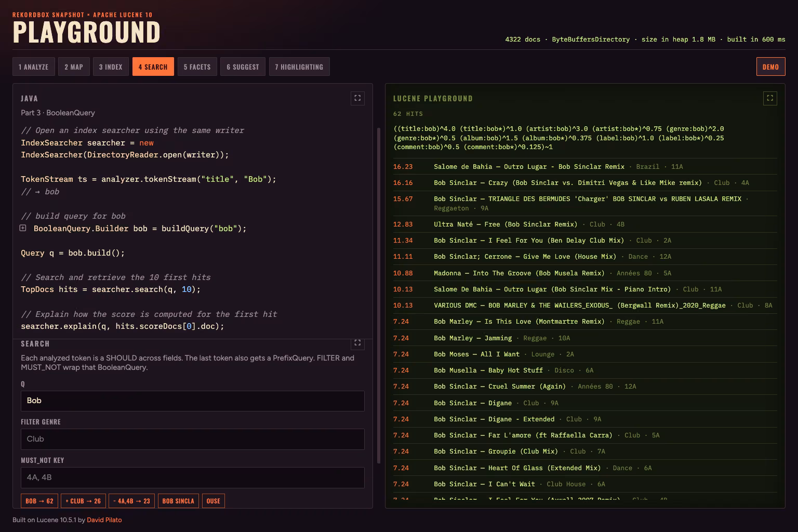Open the 1 Analyze tab
Viewport: 798px width, 532px height.
pos(34,66)
